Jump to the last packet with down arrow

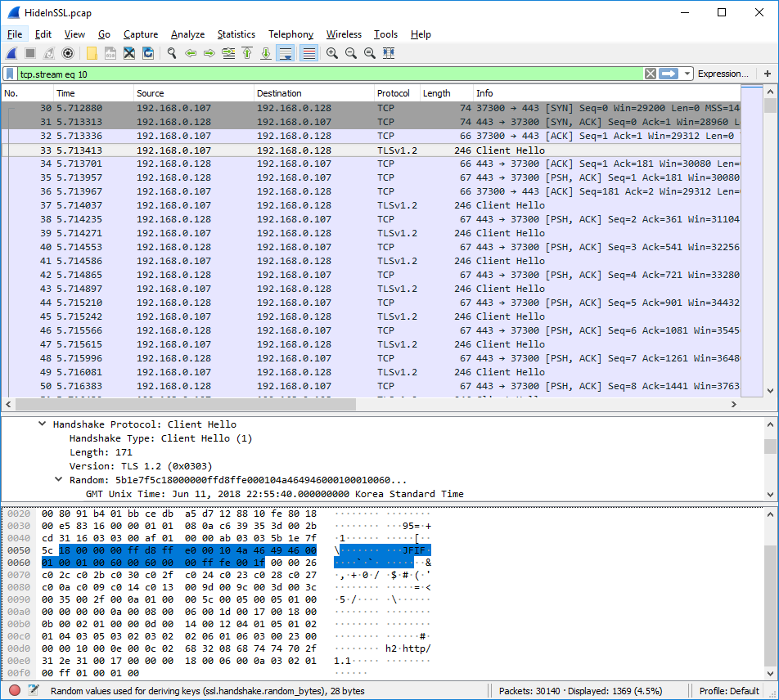click(266, 53)
